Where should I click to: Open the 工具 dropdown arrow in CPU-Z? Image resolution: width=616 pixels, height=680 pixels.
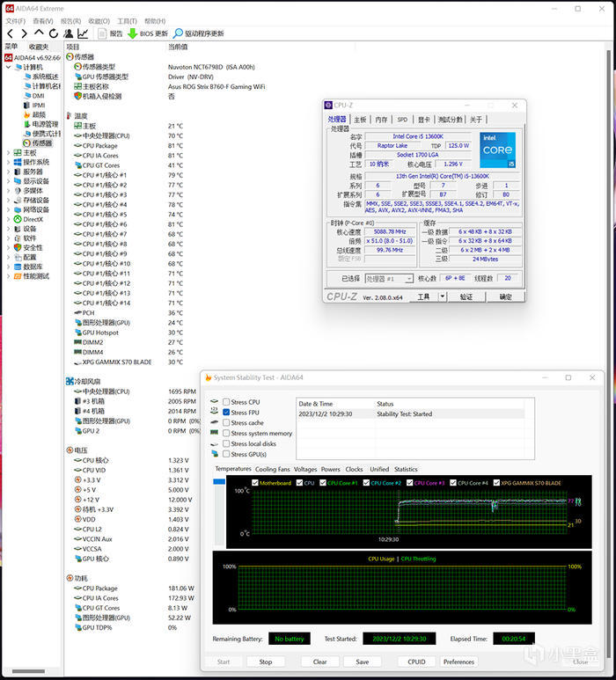tap(442, 296)
